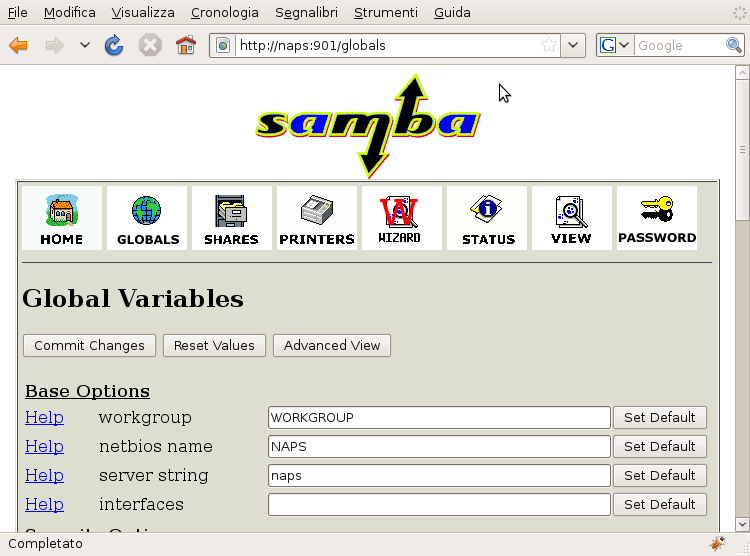The width and height of the screenshot is (750, 556).
Task: Bookmark this page with the star icon
Action: pyautogui.click(x=549, y=45)
